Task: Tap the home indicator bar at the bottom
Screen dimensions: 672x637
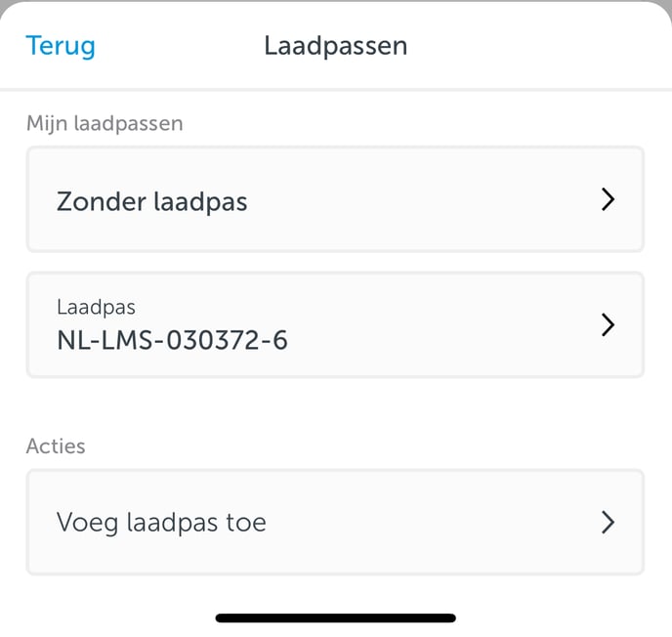Action: [336, 617]
